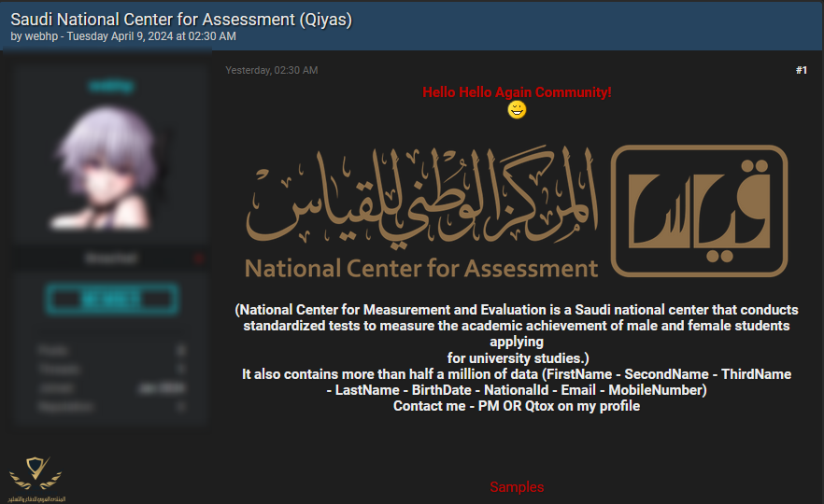
Task: Click the Contact me - PM OR Qtox line
Action: coord(517,406)
